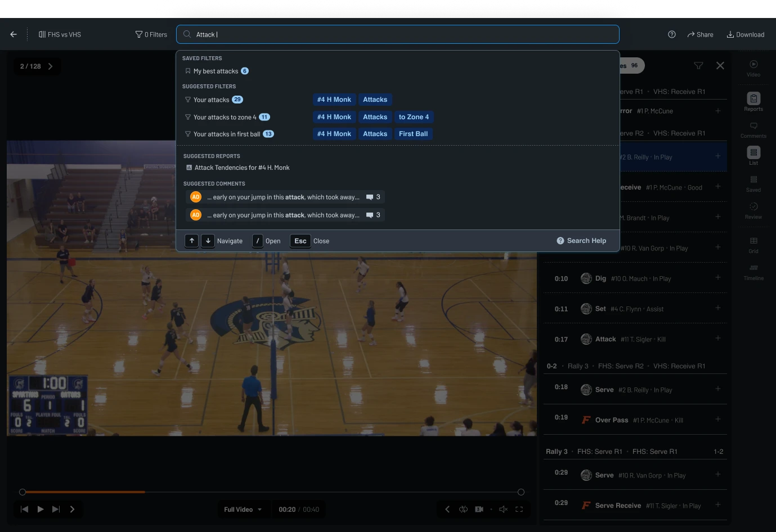The height and width of the screenshot is (532, 776).
Task: Open Review mode in sidebar
Action: 753,211
